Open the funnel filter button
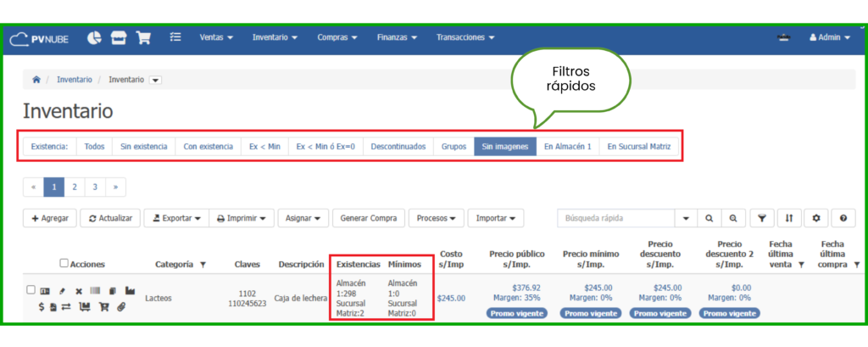868x347 pixels. pos(762,218)
